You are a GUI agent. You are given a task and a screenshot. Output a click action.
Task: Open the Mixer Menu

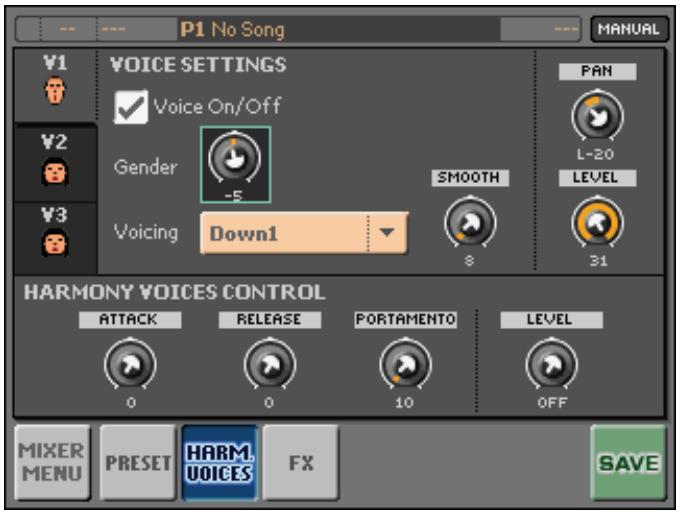pyautogui.click(x=52, y=462)
